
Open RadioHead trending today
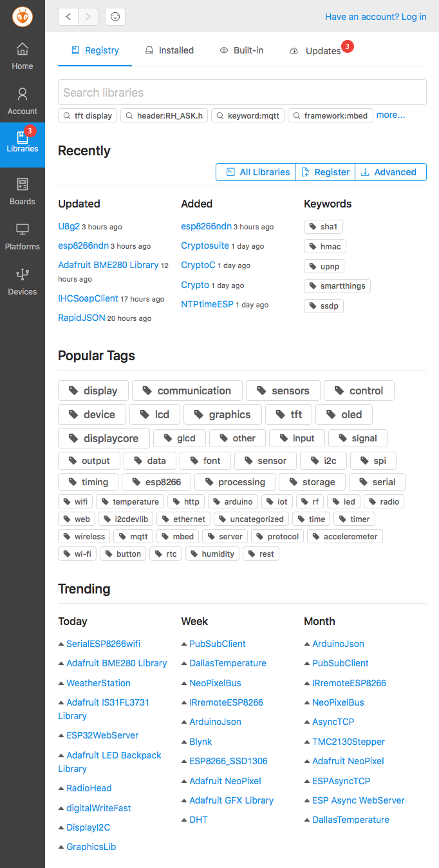89,788
